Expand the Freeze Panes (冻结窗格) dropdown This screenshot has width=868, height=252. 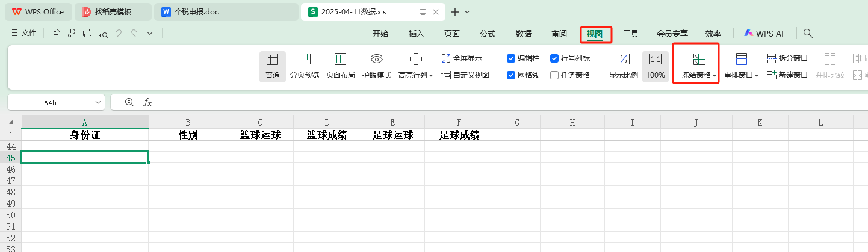tap(699, 75)
